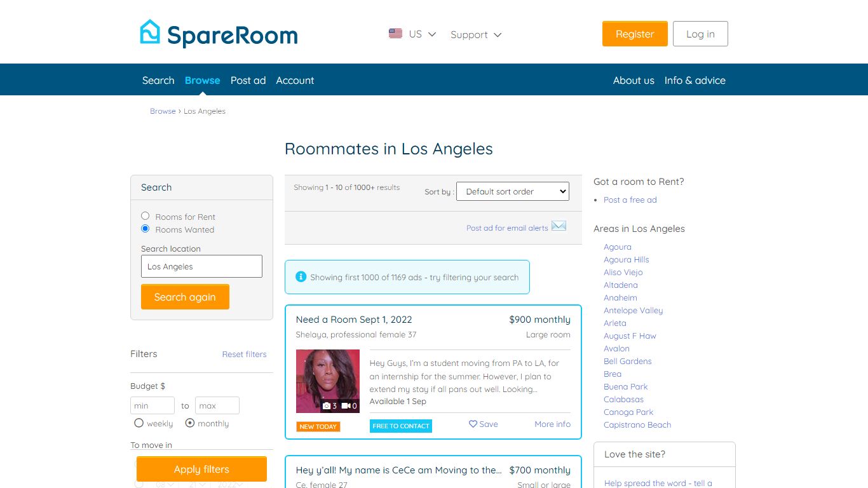Click the photo count camera icon
This screenshot has width=868, height=488.
[327, 406]
